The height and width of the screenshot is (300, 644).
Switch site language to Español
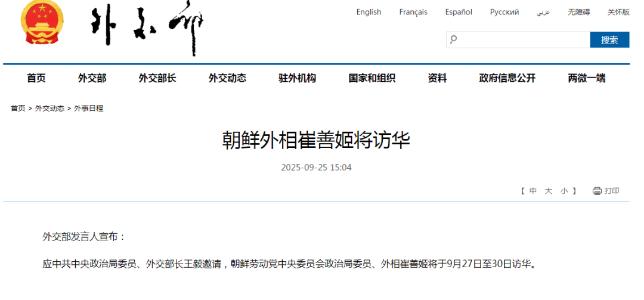(x=459, y=13)
